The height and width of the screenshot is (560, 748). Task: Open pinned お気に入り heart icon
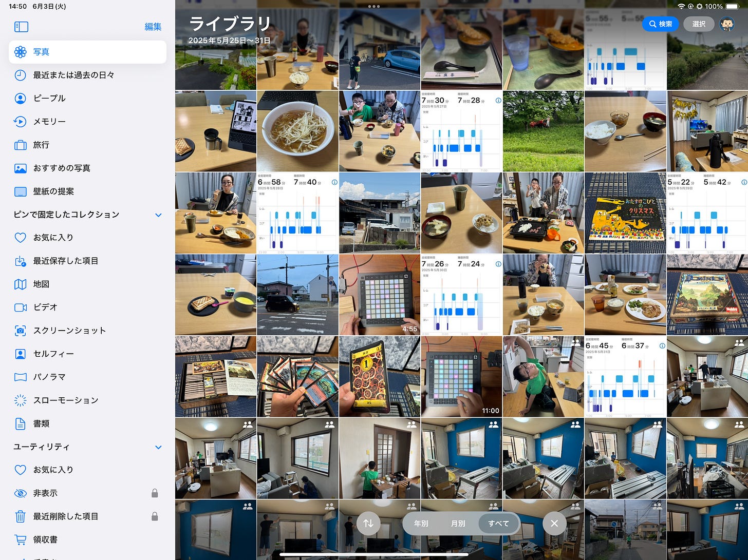pyautogui.click(x=20, y=238)
